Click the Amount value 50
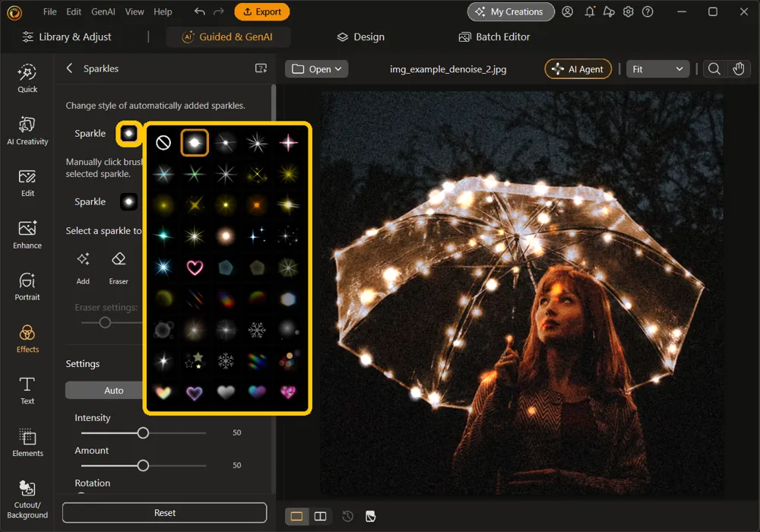Image resolution: width=760 pixels, height=532 pixels. click(x=236, y=465)
